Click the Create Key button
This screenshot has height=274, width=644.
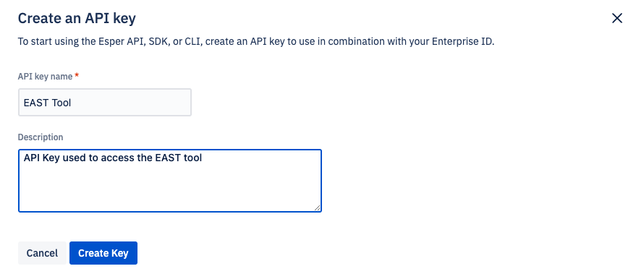coord(103,253)
